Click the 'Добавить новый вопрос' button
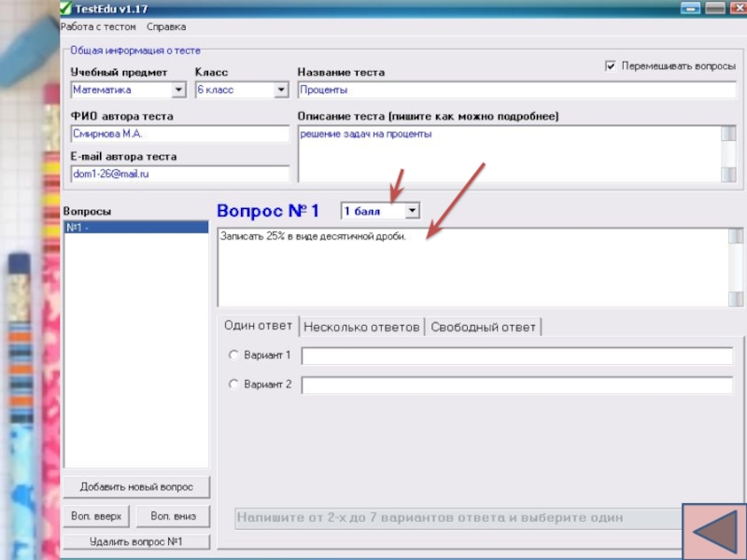747x560 pixels. click(136, 487)
